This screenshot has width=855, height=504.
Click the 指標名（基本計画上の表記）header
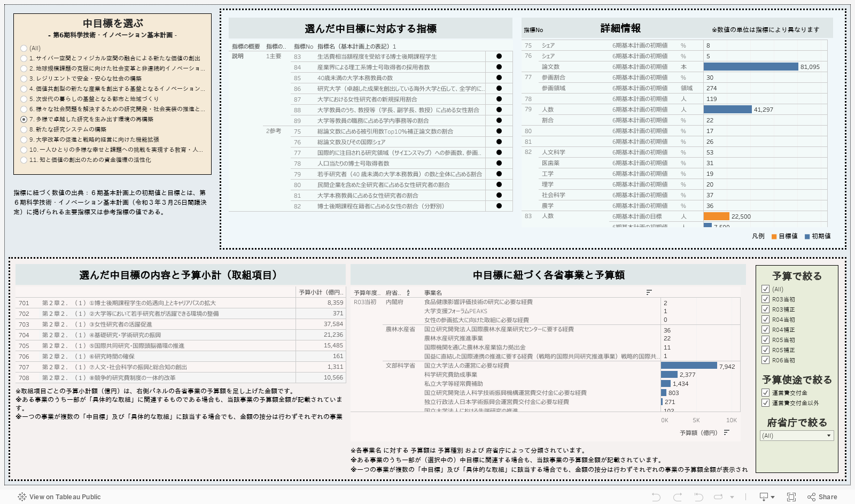(357, 46)
